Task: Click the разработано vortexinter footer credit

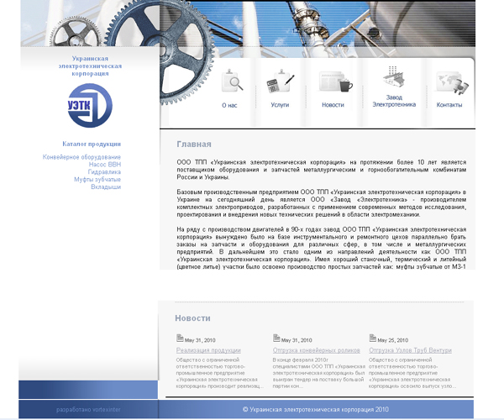Action: 88,410
